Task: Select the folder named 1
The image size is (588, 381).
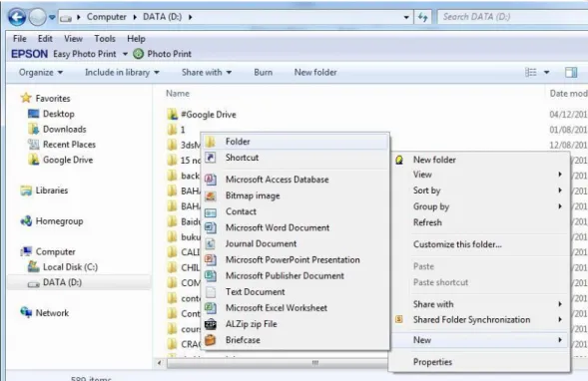Action: [x=177, y=130]
